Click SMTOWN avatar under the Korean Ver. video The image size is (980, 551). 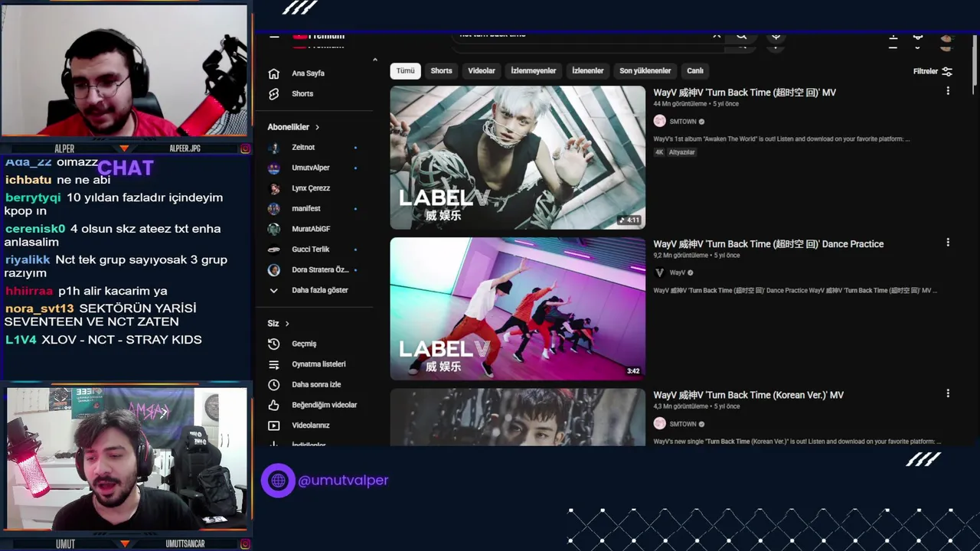pyautogui.click(x=659, y=424)
